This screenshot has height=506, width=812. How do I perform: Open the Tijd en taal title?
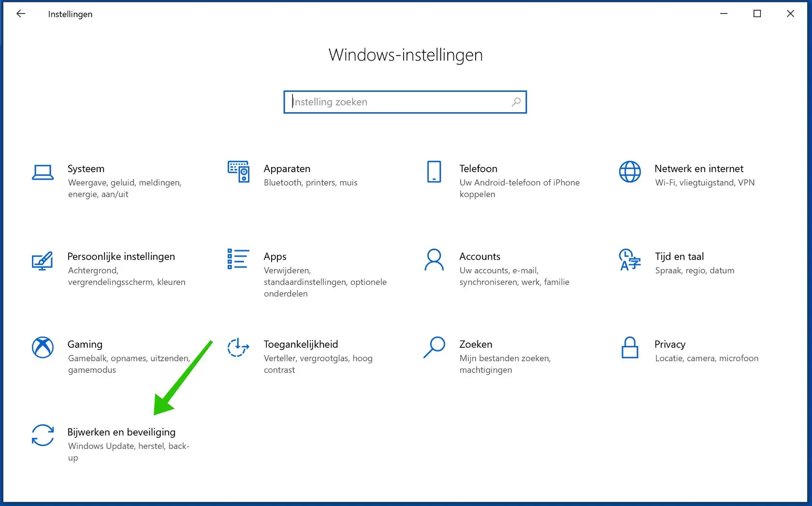click(x=679, y=256)
